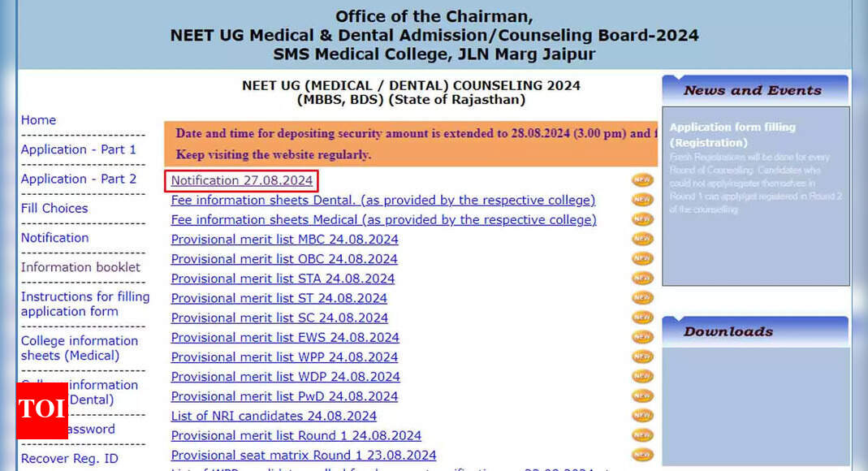View Provisional merit list SC 24.08.2024
The width and height of the screenshot is (868, 471).
pos(279,318)
